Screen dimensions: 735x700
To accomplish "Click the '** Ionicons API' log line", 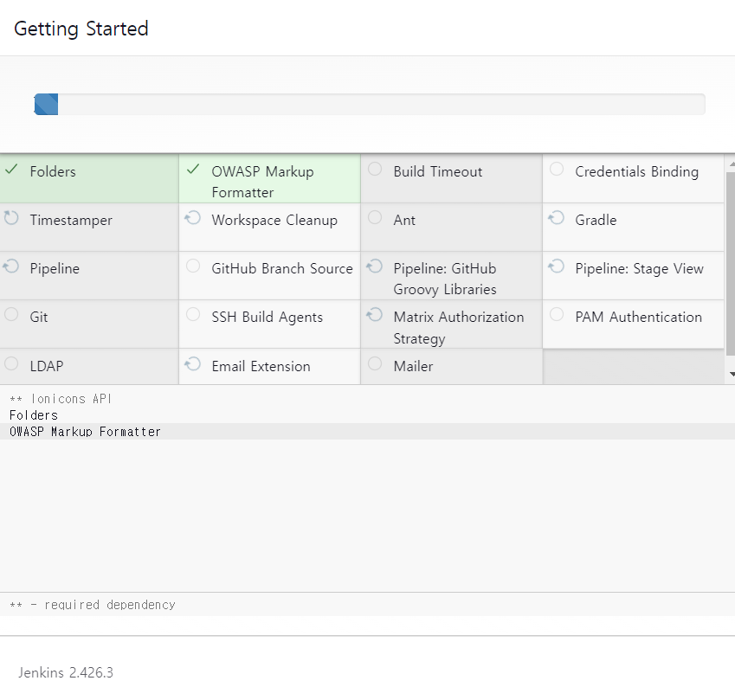I will [x=61, y=399].
